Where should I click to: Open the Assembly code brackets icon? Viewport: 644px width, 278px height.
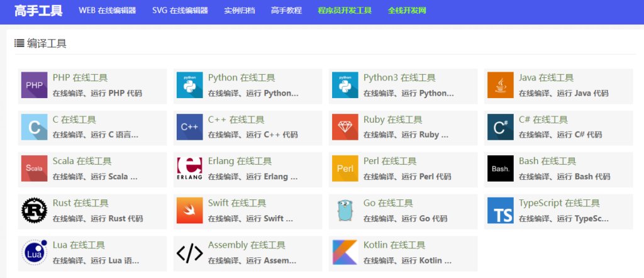pyautogui.click(x=189, y=252)
